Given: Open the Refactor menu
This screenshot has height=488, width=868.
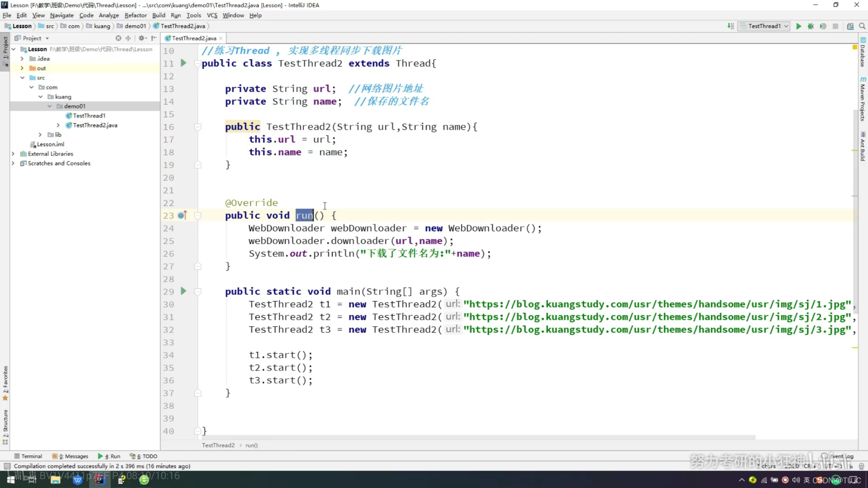Looking at the screenshot, I should [136, 15].
